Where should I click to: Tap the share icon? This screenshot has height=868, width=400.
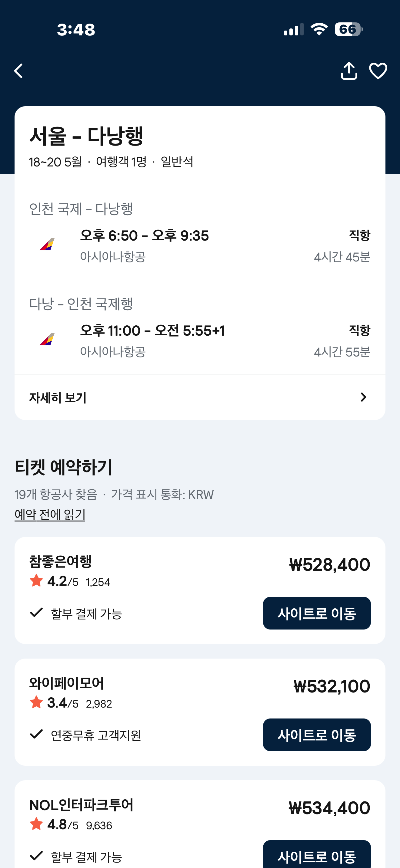tap(349, 71)
